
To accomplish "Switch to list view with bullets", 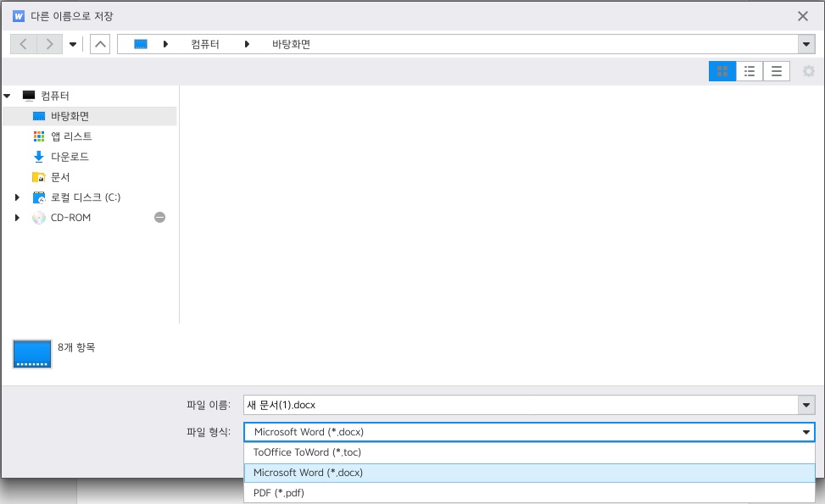I will [750, 71].
